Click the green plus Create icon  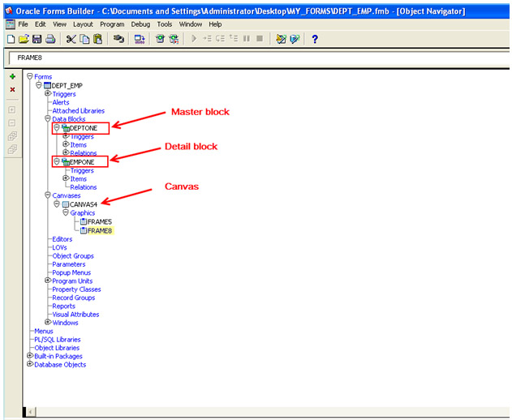(12, 76)
